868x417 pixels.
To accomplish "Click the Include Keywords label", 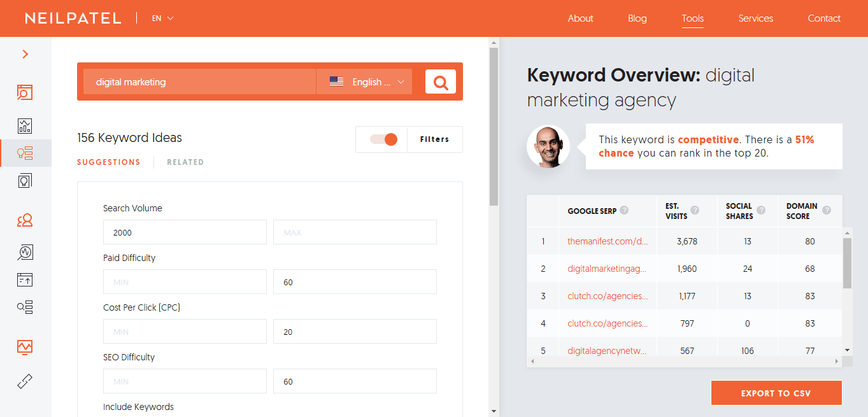I will (x=138, y=407).
